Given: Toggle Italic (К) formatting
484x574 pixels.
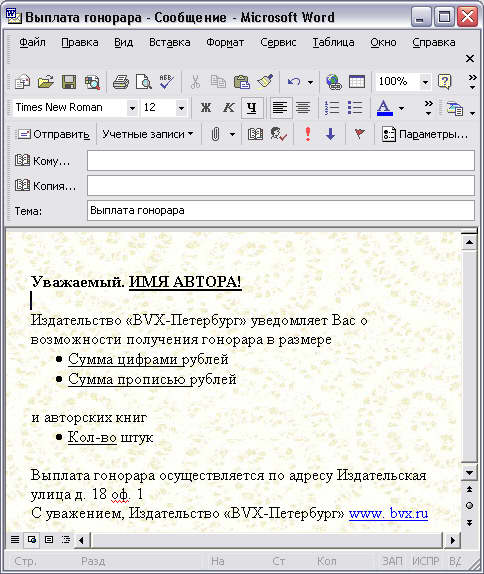Looking at the screenshot, I should 228,108.
